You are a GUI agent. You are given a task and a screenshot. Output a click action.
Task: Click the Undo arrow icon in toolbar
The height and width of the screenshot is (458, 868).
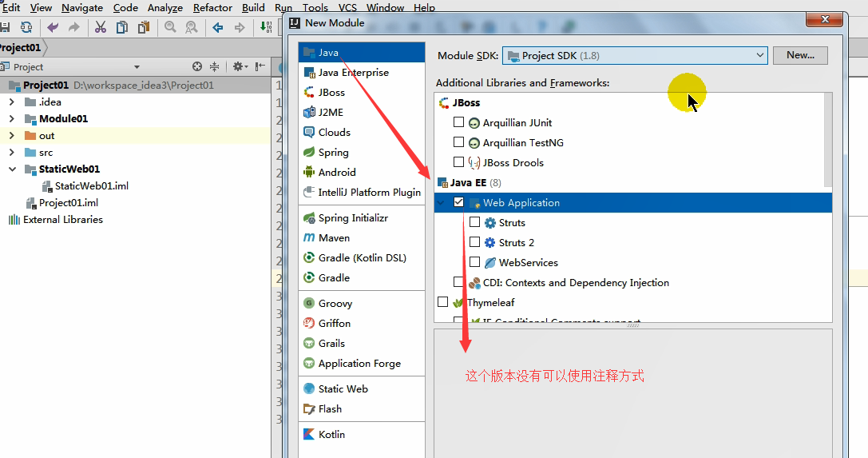coord(53,27)
